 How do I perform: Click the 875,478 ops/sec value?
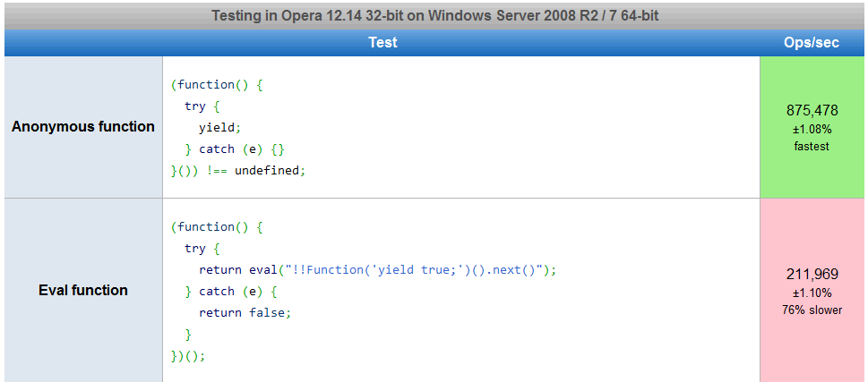(812, 110)
